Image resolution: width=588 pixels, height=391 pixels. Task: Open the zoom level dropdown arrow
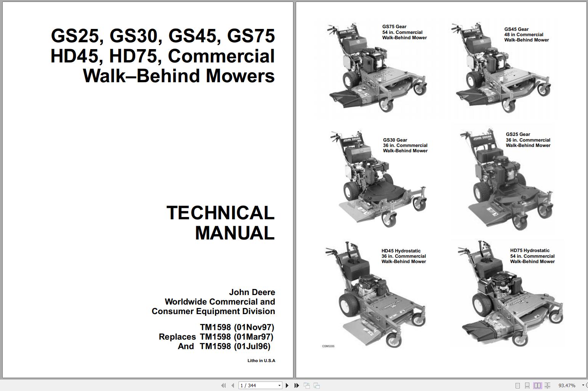click(x=583, y=386)
